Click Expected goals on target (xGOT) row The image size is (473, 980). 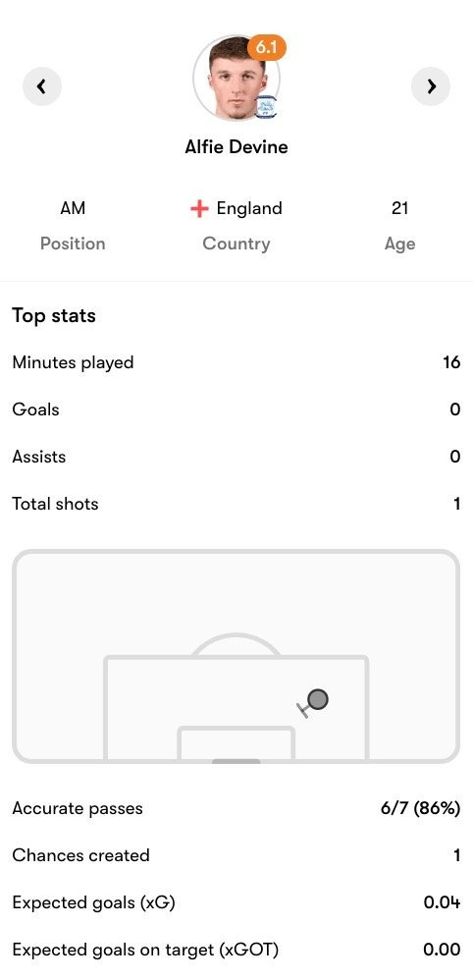tap(236, 950)
